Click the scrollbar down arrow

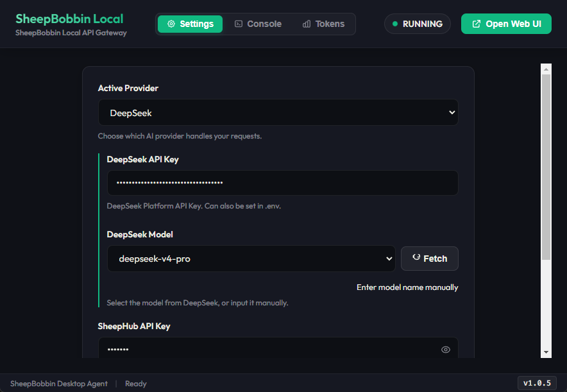pyautogui.click(x=546, y=352)
